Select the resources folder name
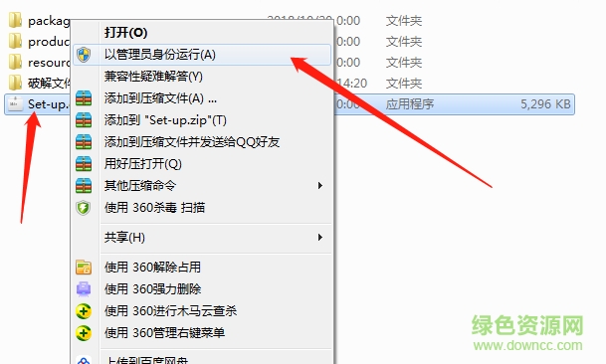This screenshot has width=606, height=364. (49, 63)
